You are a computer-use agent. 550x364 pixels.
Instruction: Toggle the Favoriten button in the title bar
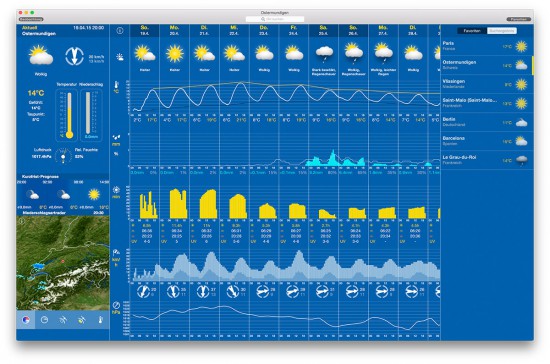[x=518, y=19]
